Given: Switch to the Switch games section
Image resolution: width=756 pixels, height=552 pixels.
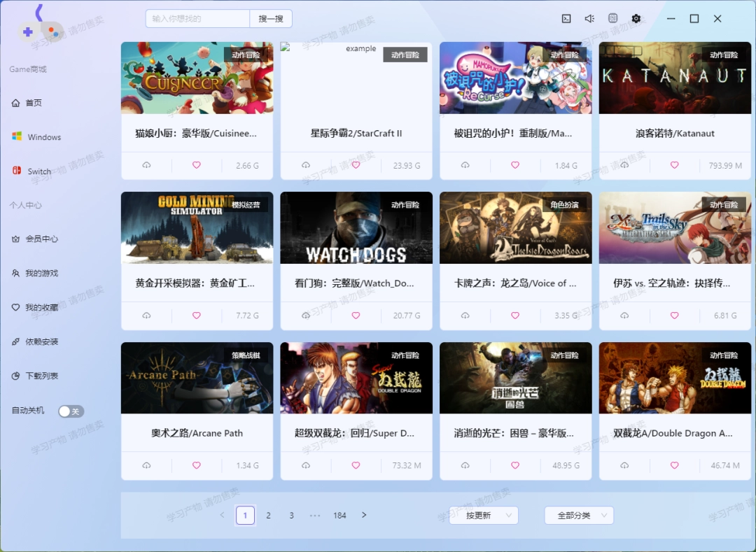Looking at the screenshot, I should 38,171.
